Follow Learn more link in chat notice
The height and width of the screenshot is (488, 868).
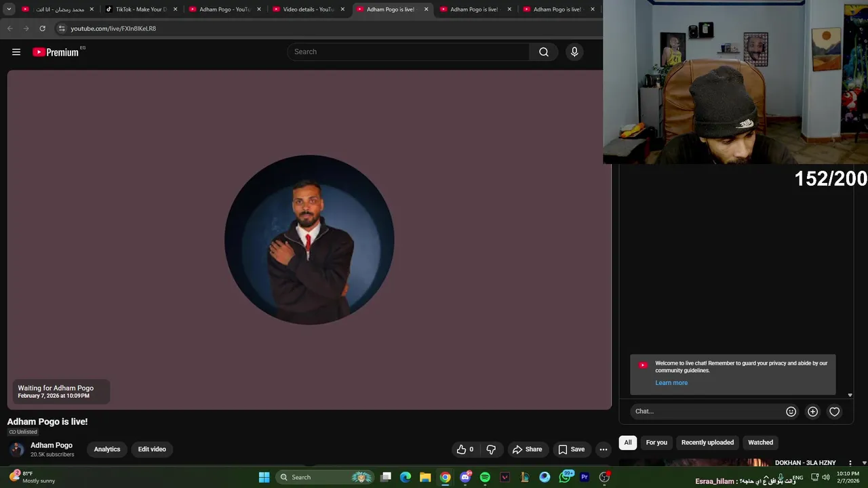click(x=671, y=383)
